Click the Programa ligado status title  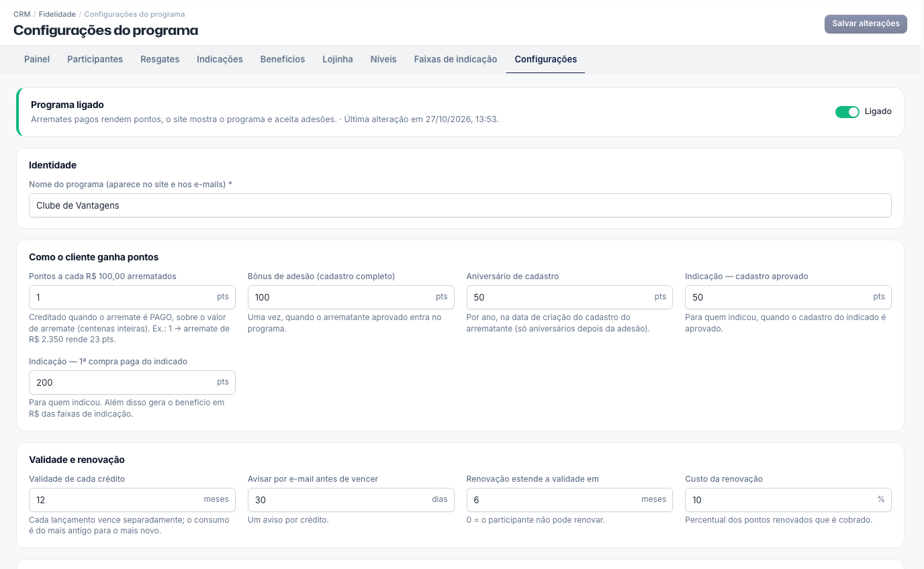tap(67, 105)
